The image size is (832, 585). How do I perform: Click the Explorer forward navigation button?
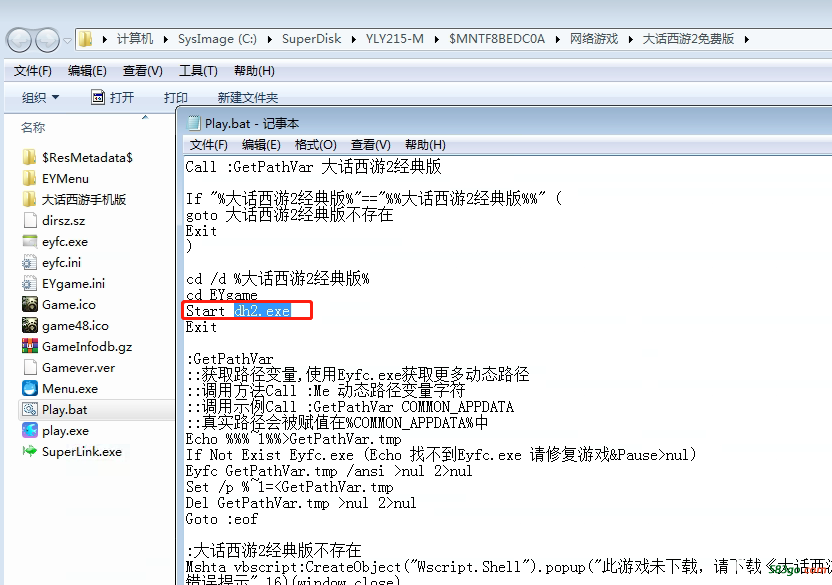(x=47, y=40)
